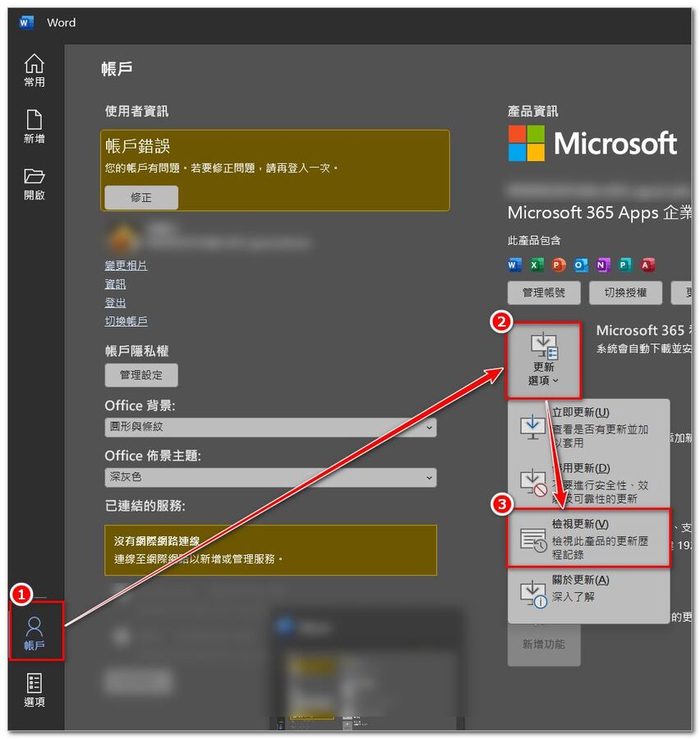The width and height of the screenshot is (700, 739).
Task: Open the Excel icon under 此產品包含
Action: coord(536,264)
